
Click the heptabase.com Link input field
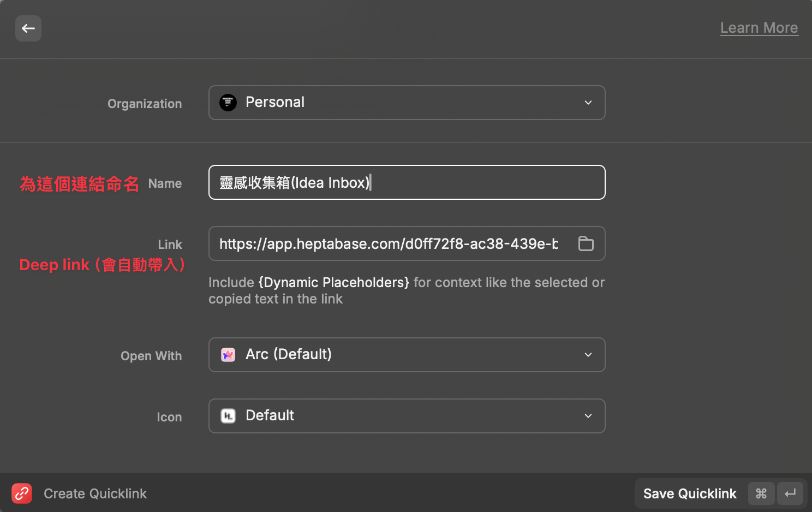tap(387, 243)
